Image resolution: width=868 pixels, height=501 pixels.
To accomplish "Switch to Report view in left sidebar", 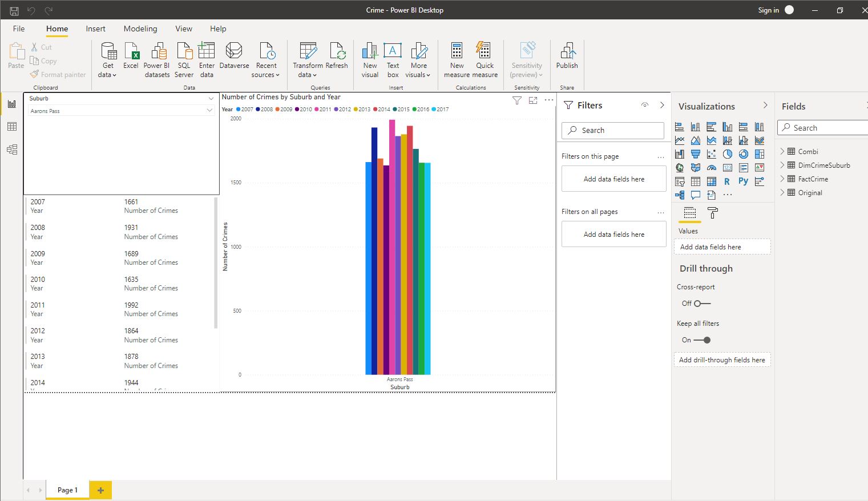I will coord(12,104).
